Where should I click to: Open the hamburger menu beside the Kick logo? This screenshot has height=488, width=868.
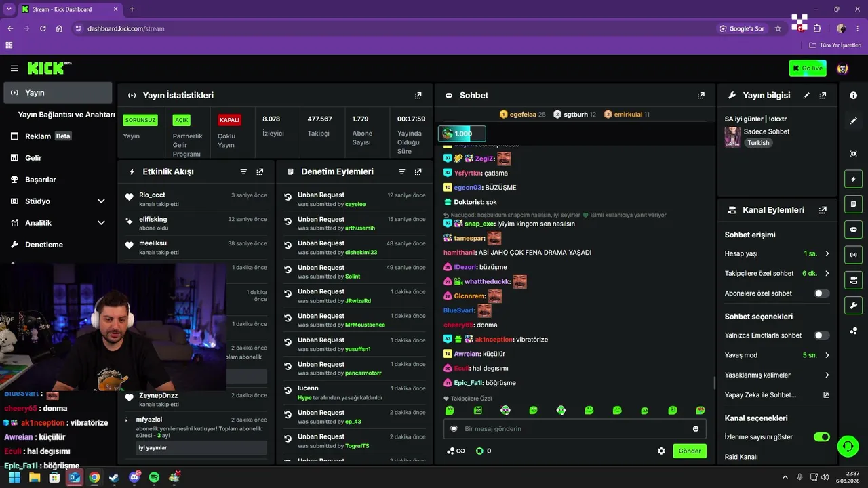[x=14, y=68]
